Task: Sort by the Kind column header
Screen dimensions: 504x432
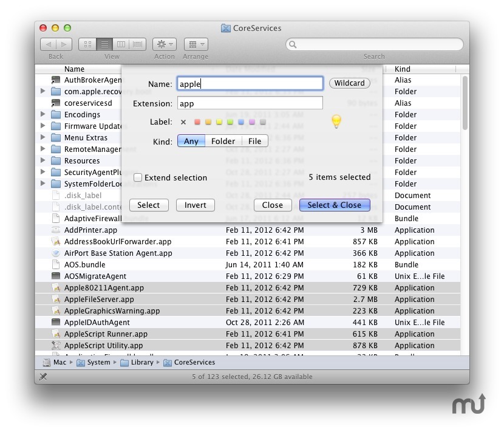Action: coord(403,69)
